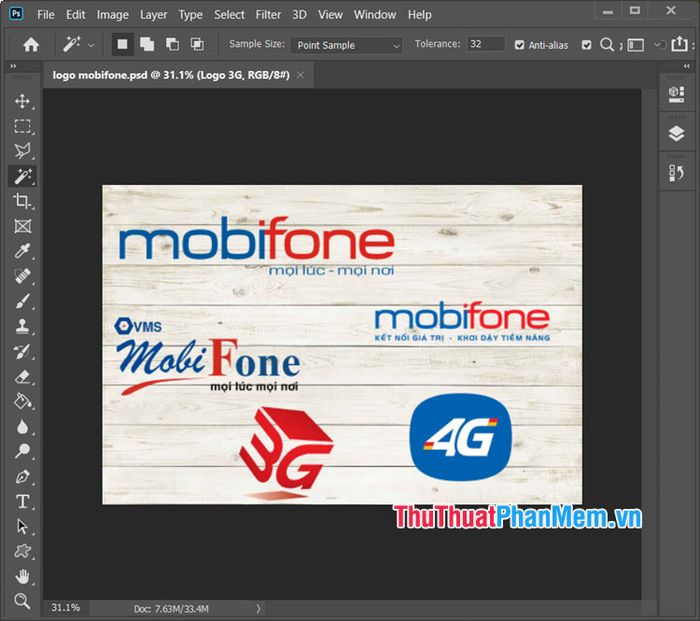Screen dimensions: 700x621
Task: Expand the toolbox panel arrows
Action: [13, 66]
